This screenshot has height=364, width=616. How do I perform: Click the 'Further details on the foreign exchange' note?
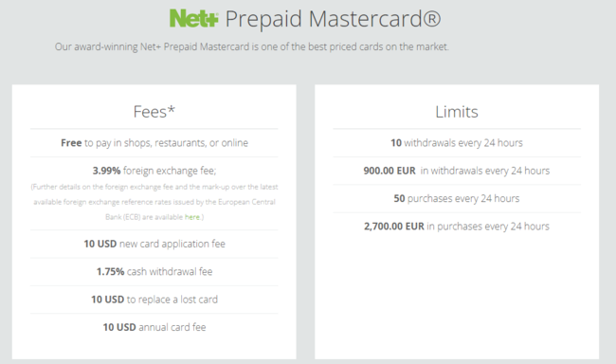click(154, 202)
